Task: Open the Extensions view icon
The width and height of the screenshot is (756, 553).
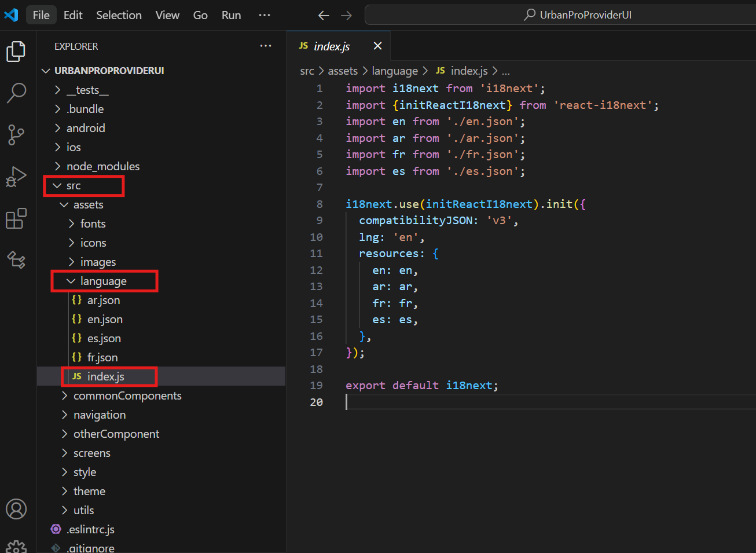Action: click(x=16, y=218)
